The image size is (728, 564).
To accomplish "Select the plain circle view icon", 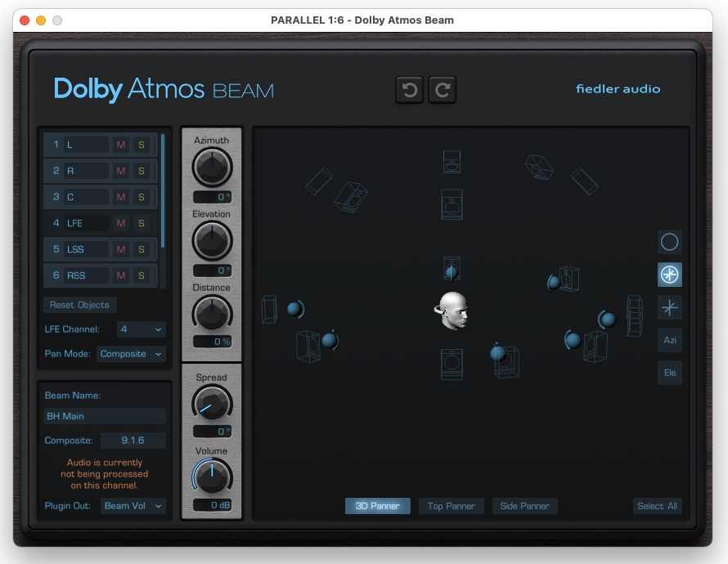I will point(669,242).
